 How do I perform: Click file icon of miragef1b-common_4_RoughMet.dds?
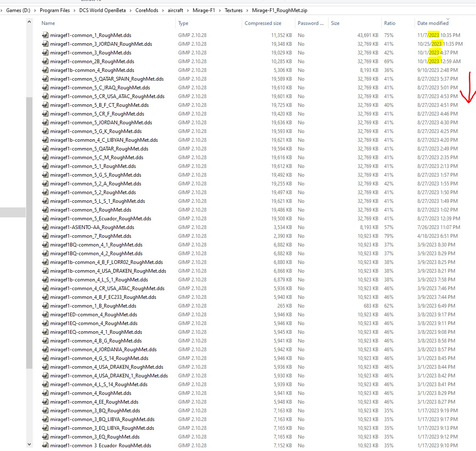[x=45, y=70]
